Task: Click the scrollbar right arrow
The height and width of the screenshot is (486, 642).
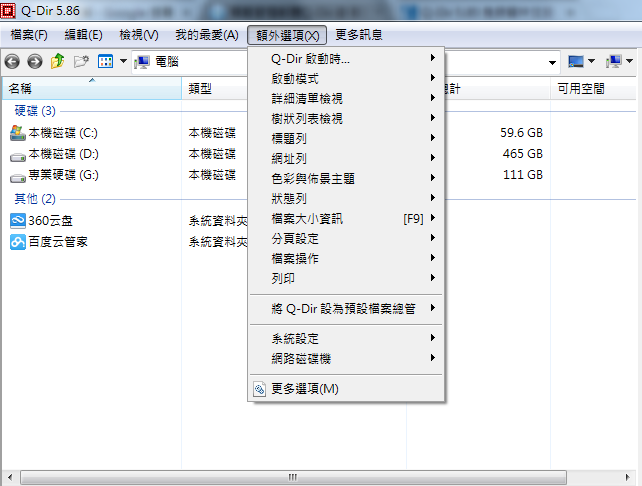Action: tap(627, 477)
